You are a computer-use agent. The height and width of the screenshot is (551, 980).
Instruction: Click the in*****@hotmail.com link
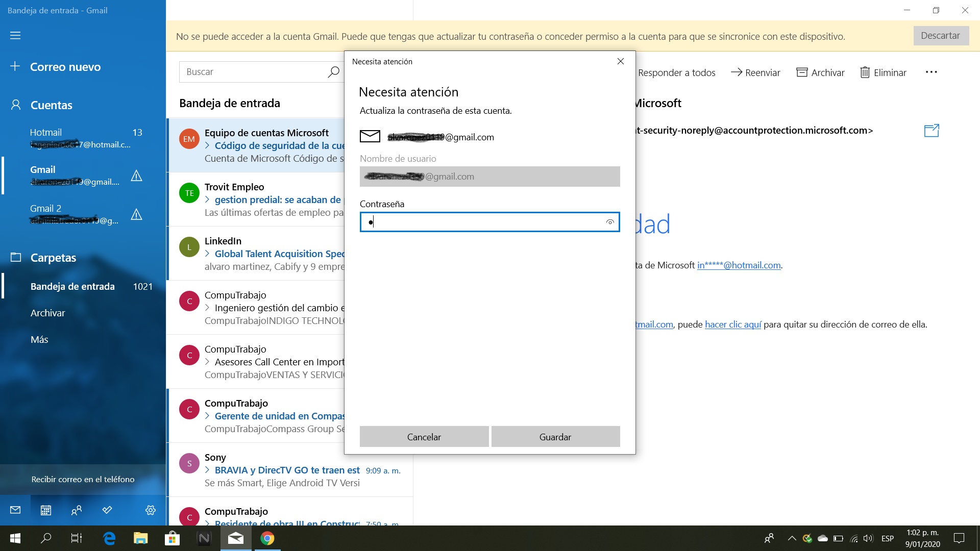point(739,265)
